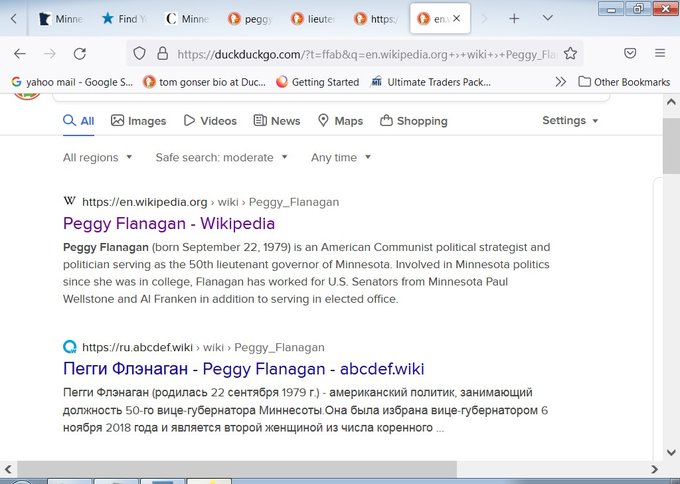The width and height of the screenshot is (680, 484).
Task: Click the vertical scrollbar down arrow
Action: coord(671,453)
